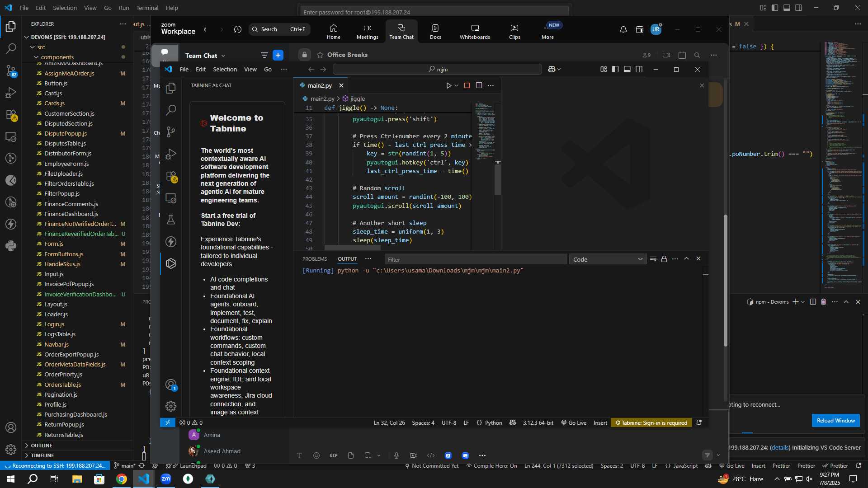Click Tabnine Sign-in is required
This screenshot has height=488, width=868.
coord(651,423)
